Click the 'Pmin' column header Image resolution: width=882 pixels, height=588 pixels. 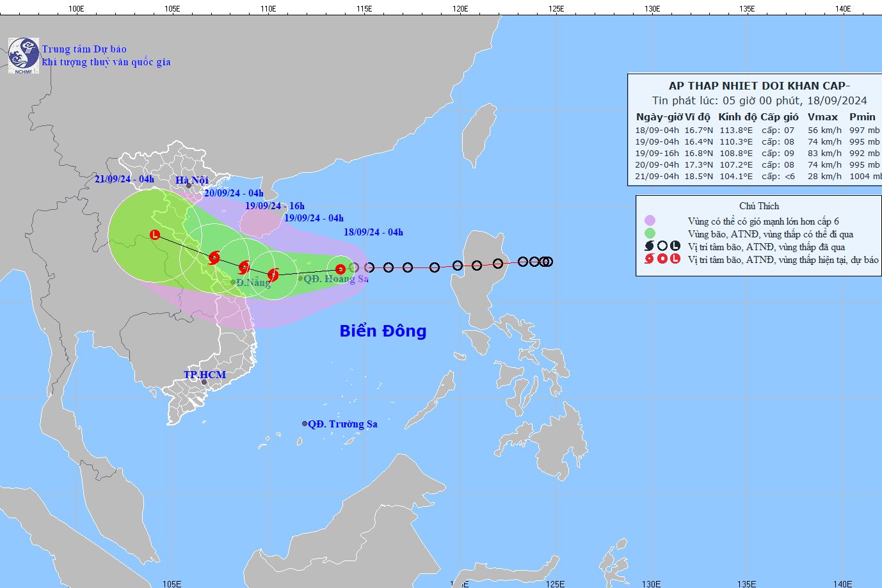point(862,116)
